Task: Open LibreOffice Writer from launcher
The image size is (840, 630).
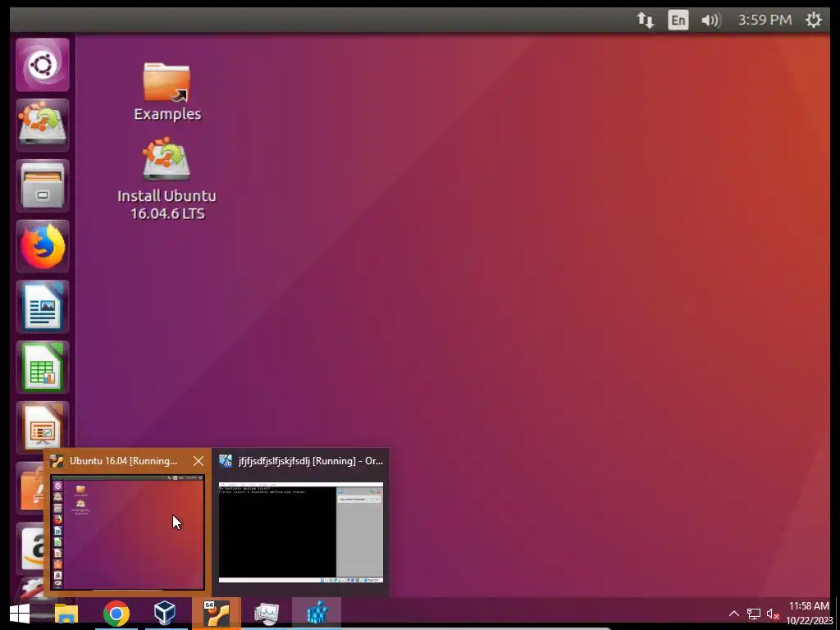Action: click(x=43, y=307)
